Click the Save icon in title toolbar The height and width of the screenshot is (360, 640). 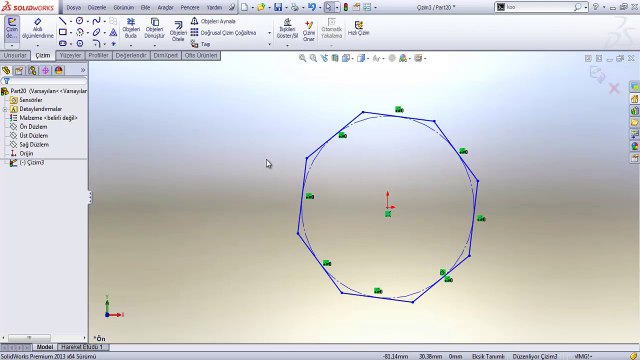[x=278, y=7]
